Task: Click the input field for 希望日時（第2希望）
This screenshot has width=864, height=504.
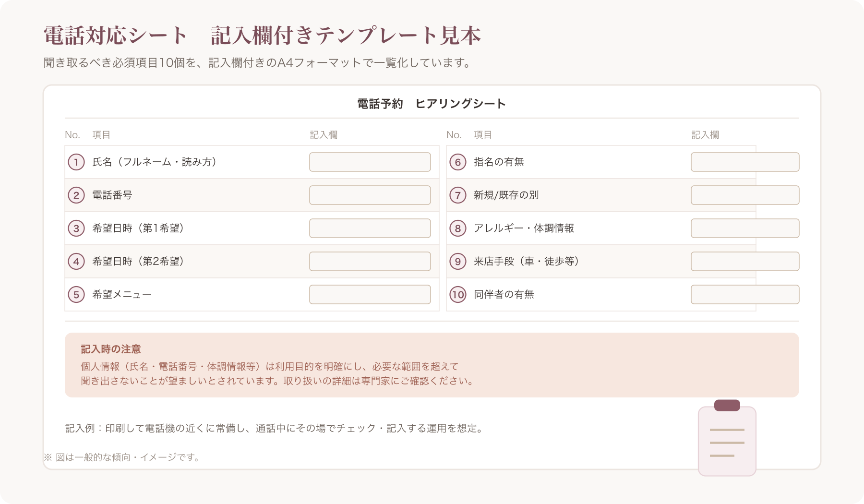Action: pyautogui.click(x=370, y=262)
